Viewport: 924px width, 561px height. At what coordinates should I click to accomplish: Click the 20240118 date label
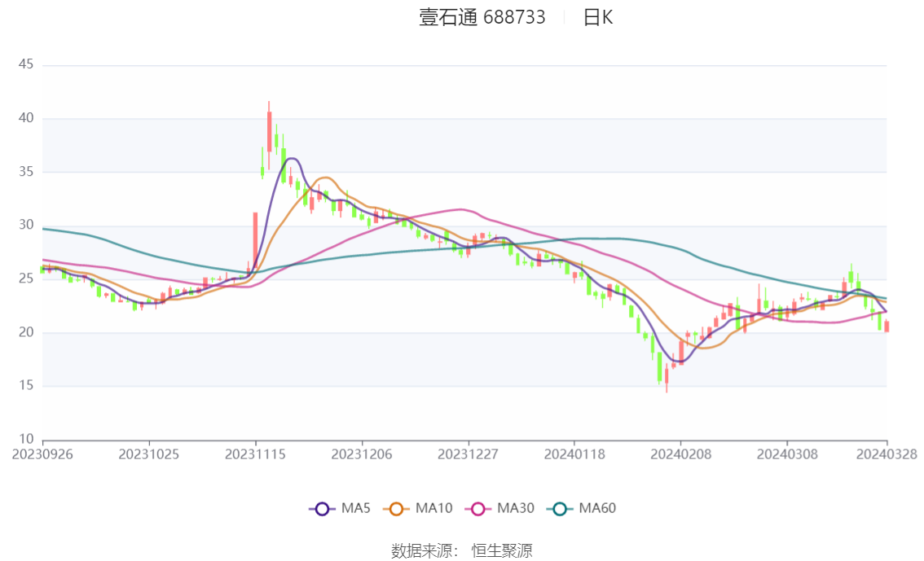click(574, 454)
